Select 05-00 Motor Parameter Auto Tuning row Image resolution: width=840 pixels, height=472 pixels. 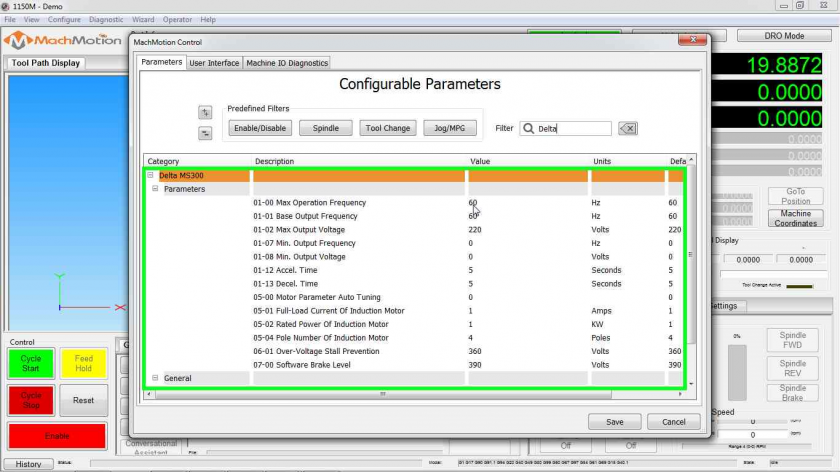click(415, 297)
